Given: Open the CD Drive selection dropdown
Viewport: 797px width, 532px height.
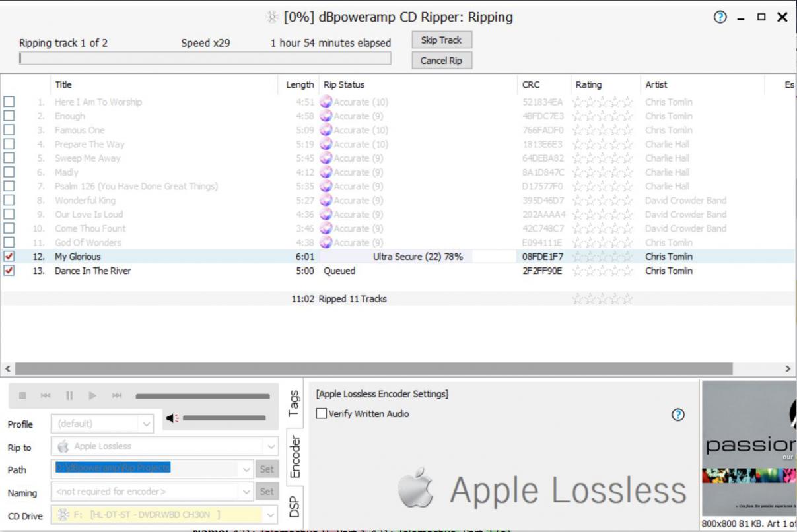Looking at the screenshot, I should pyautogui.click(x=271, y=515).
